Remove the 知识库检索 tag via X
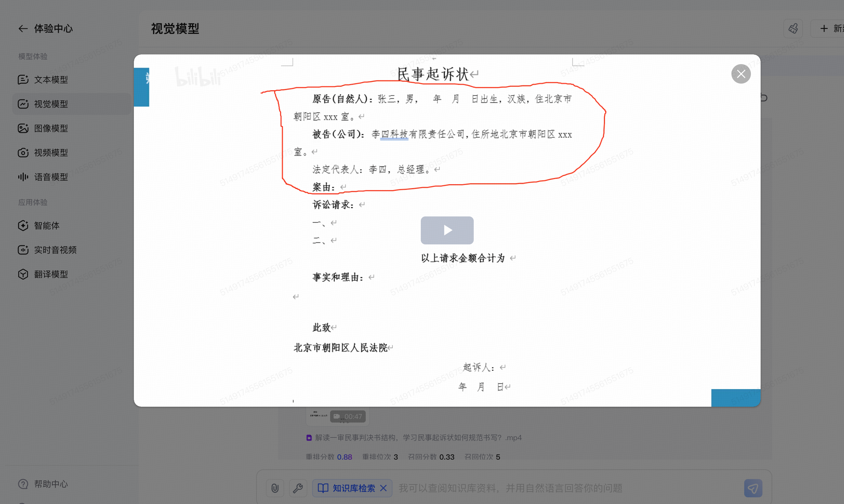Image resolution: width=844 pixels, height=504 pixels. click(x=383, y=488)
